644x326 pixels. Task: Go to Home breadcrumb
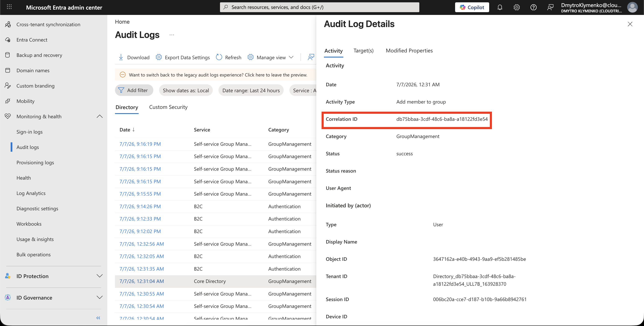[122, 22]
